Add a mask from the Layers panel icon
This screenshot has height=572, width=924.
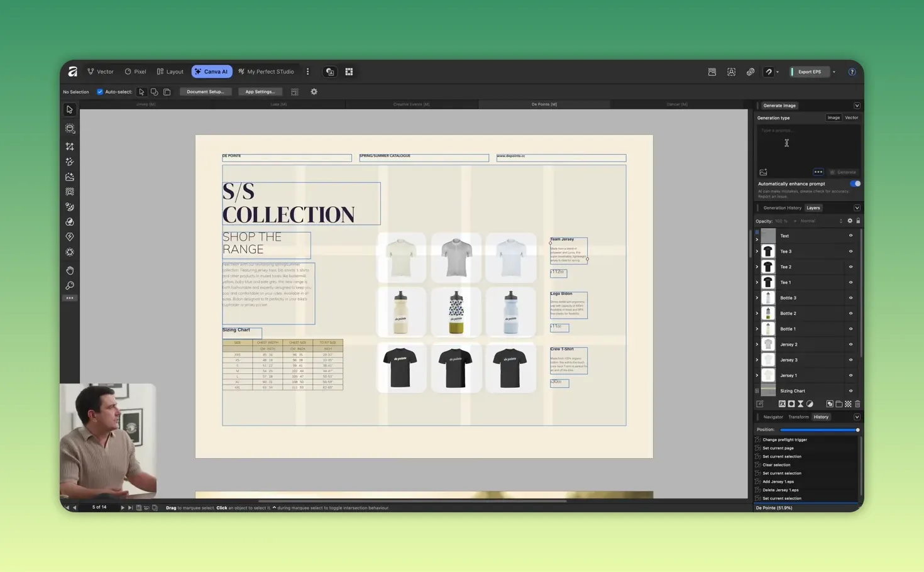pos(791,404)
